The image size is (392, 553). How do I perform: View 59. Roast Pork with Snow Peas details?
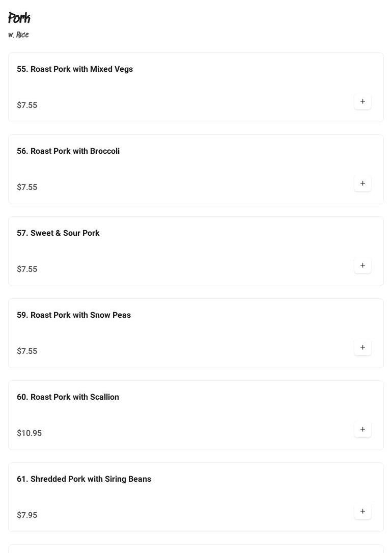point(74,315)
